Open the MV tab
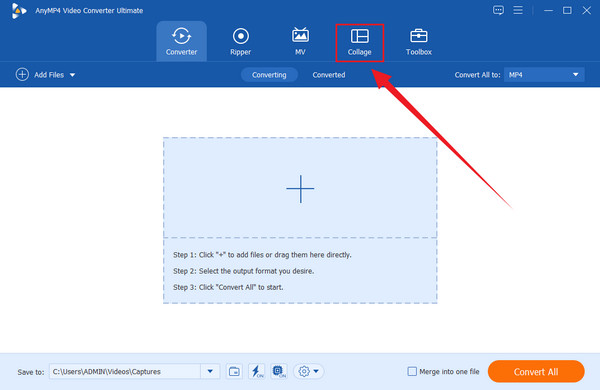 (x=300, y=41)
